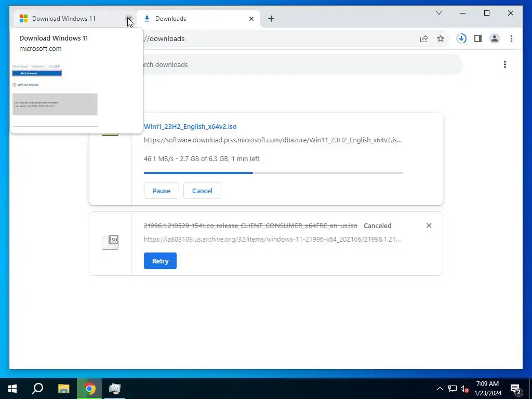Image resolution: width=532 pixels, height=399 pixels.
Task: Toggle the side panel icon
Action: pyautogui.click(x=478, y=38)
